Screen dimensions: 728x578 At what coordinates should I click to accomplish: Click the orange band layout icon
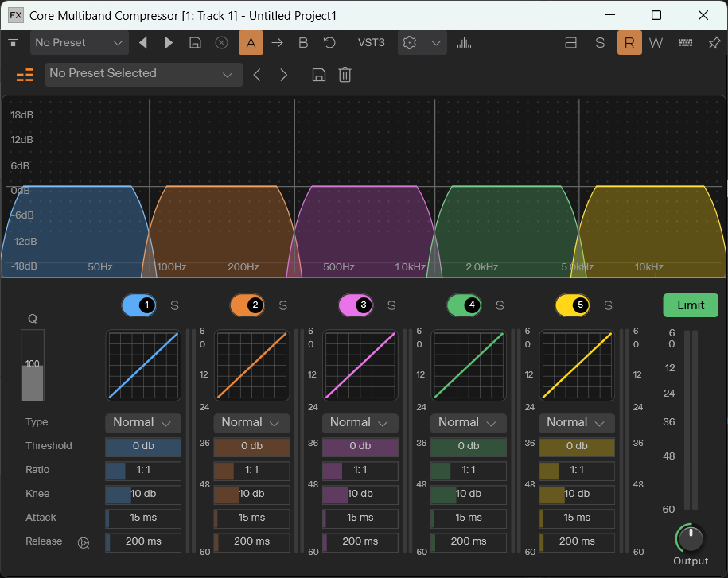tap(25, 75)
